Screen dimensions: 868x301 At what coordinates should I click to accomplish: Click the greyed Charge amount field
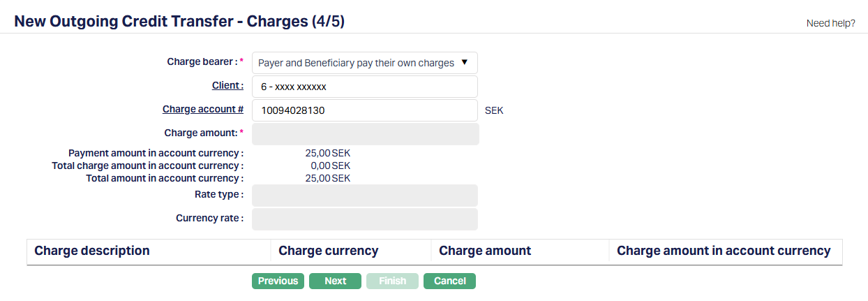[365, 134]
